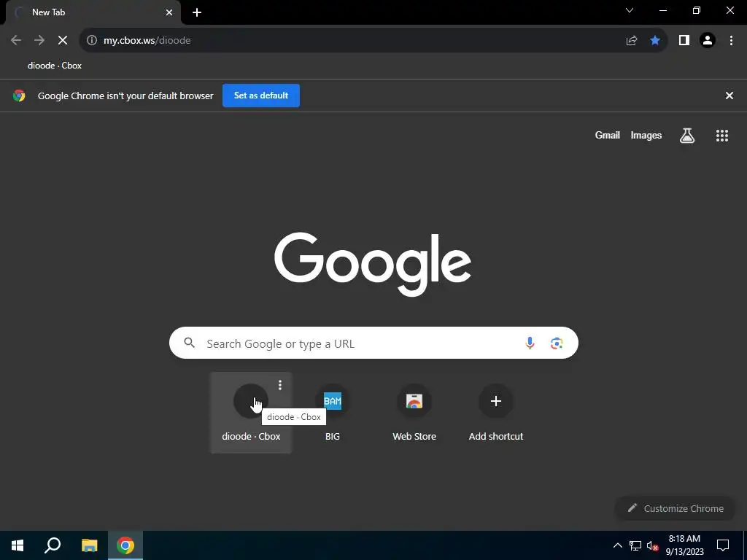Minimize the Chrome window

663,10
